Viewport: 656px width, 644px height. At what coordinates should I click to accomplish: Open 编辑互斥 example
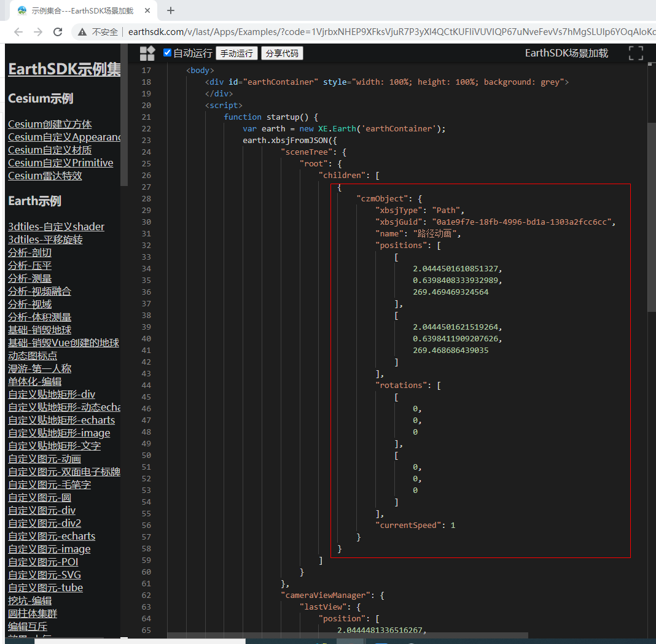(x=28, y=627)
